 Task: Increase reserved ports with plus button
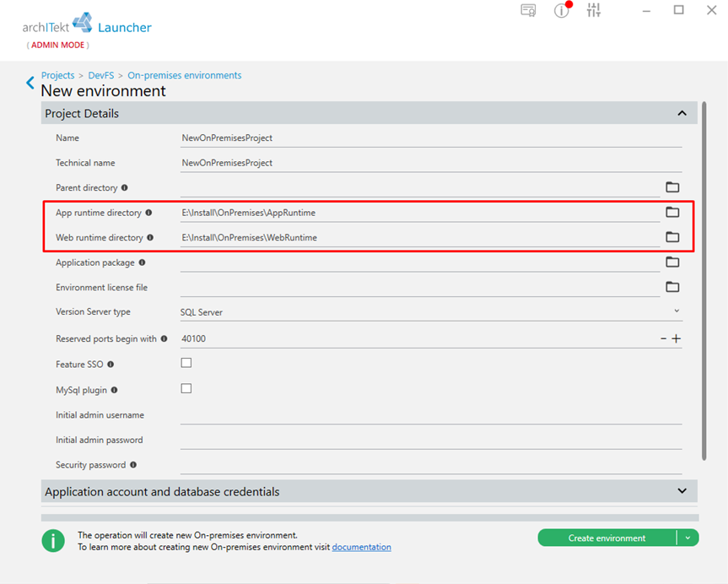click(x=676, y=338)
